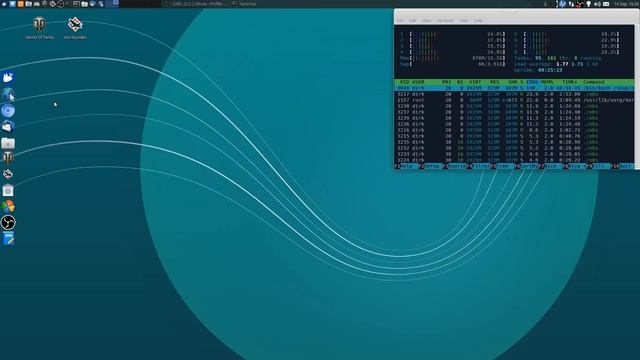Launch the globe web browser in left dock

click(8, 94)
